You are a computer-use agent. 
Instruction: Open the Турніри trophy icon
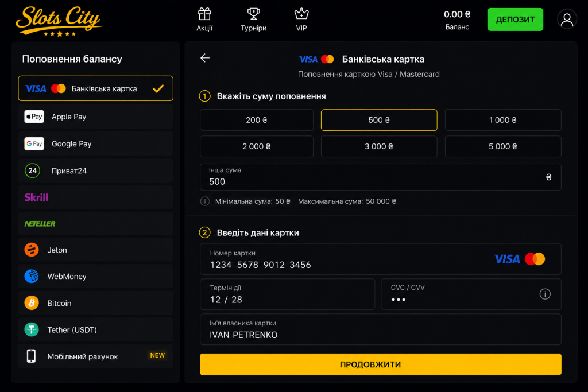pyautogui.click(x=253, y=14)
